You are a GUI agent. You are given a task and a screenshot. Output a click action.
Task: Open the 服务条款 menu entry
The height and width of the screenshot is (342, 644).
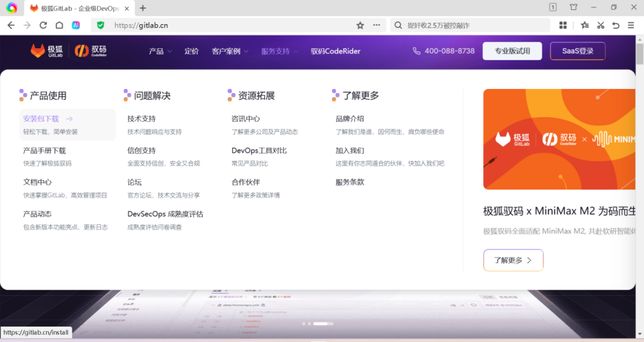pyautogui.click(x=350, y=182)
